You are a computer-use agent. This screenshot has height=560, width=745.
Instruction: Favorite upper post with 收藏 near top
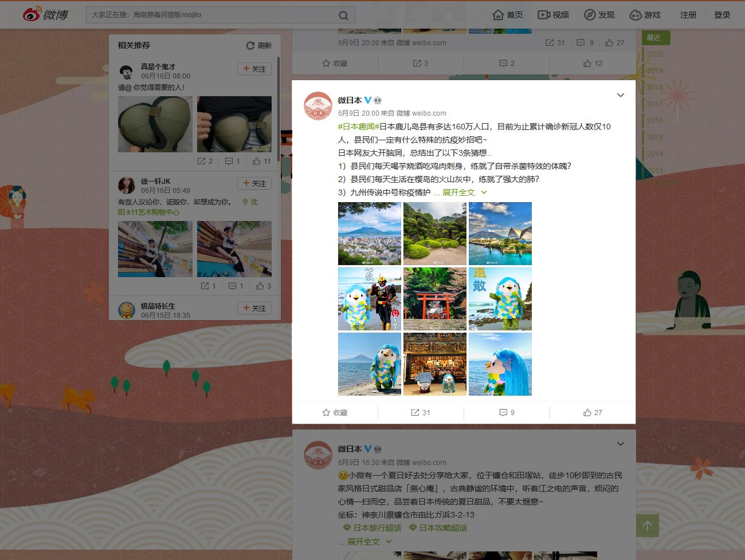(335, 63)
